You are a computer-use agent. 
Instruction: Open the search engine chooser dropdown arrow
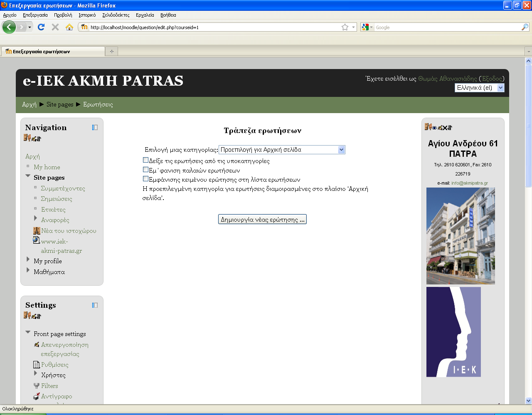[372, 27]
